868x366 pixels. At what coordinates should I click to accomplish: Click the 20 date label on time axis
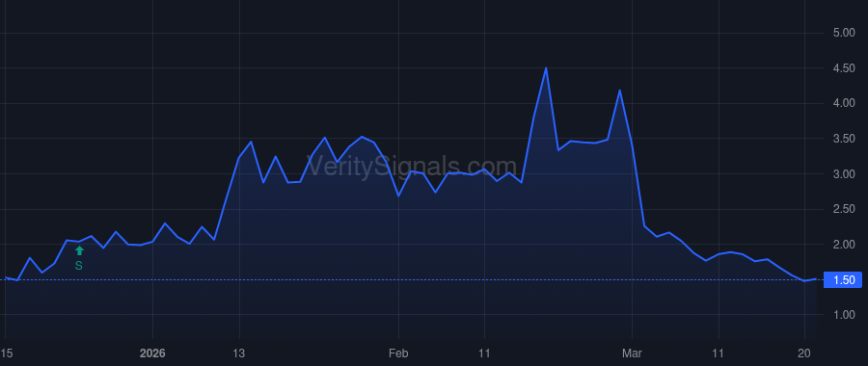pyautogui.click(x=805, y=353)
